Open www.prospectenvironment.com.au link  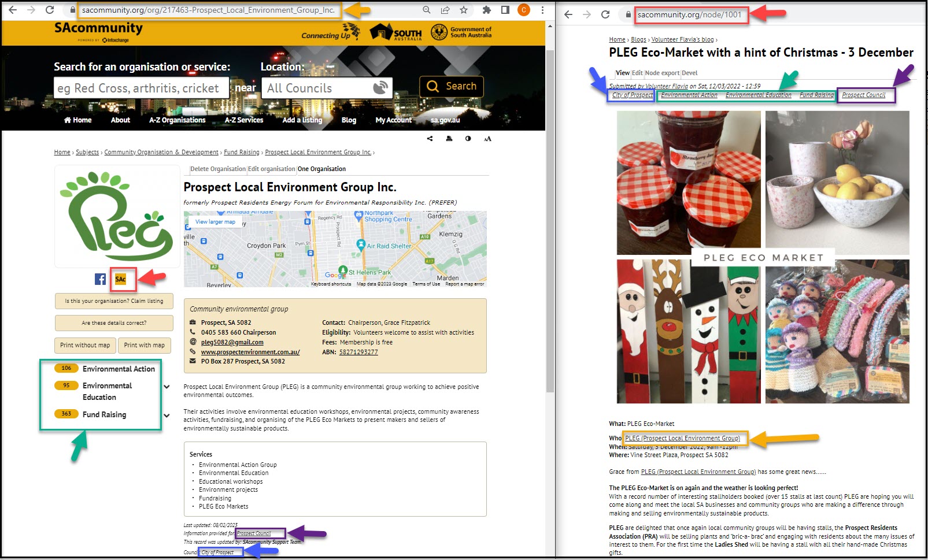(x=250, y=352)
